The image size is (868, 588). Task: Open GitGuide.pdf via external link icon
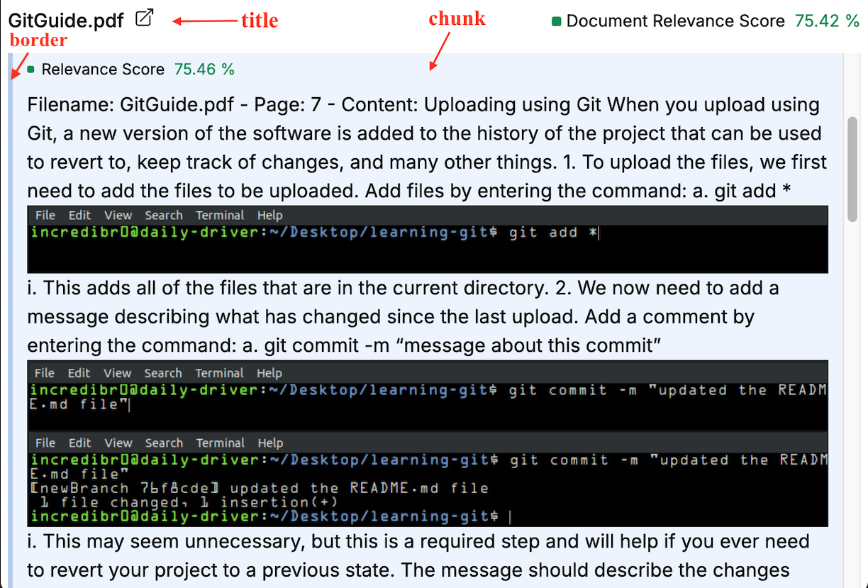[145, 18]
